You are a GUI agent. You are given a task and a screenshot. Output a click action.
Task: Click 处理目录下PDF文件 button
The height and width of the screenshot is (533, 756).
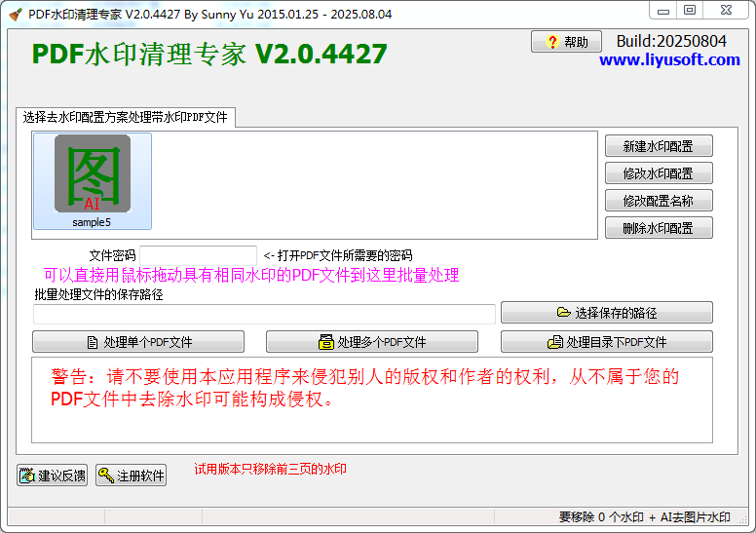pos(607,342)
